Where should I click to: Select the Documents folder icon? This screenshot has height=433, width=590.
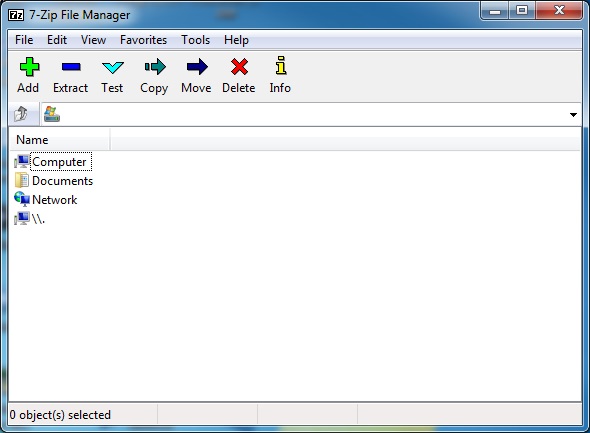pyautogui.click(x=22, y=180)
